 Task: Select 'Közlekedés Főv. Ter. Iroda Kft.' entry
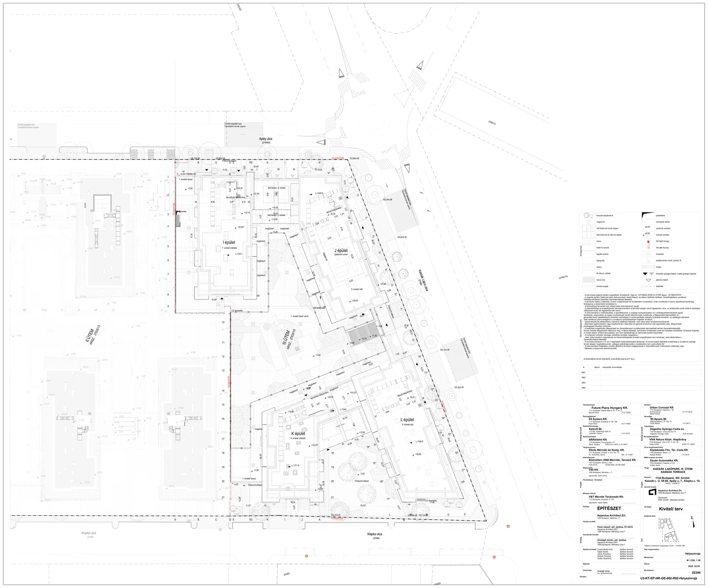click(x=669, y=450)
